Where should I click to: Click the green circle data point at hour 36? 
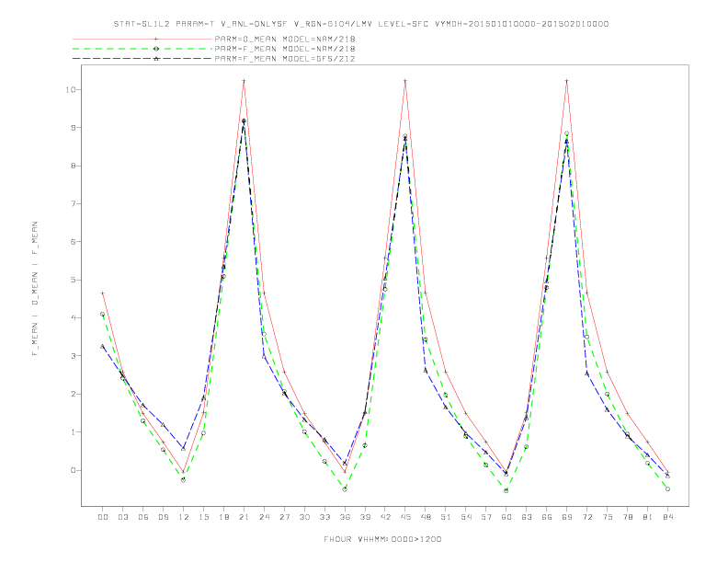point(345,489)
